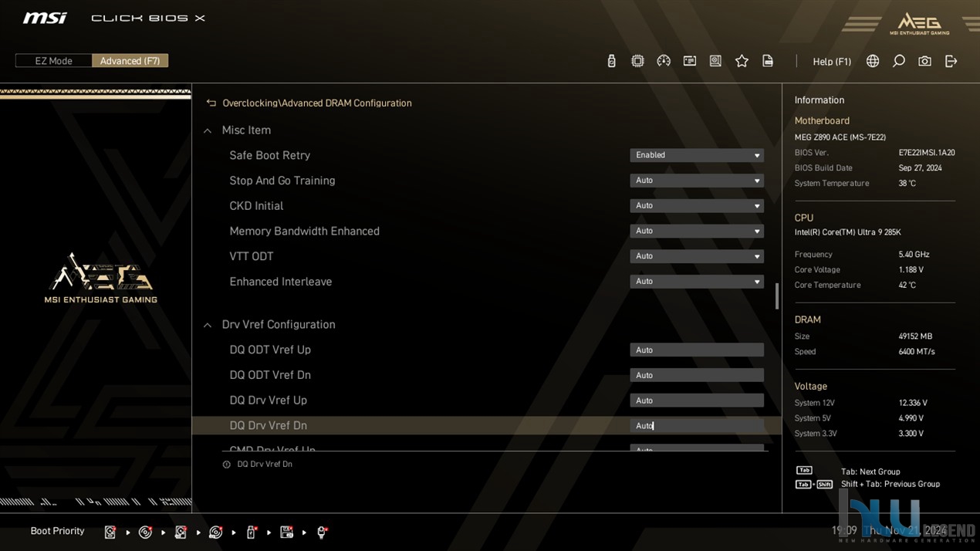
Task: Select the network plug boot priority icon
Action: pyautogui.click(x=323, y=532)
